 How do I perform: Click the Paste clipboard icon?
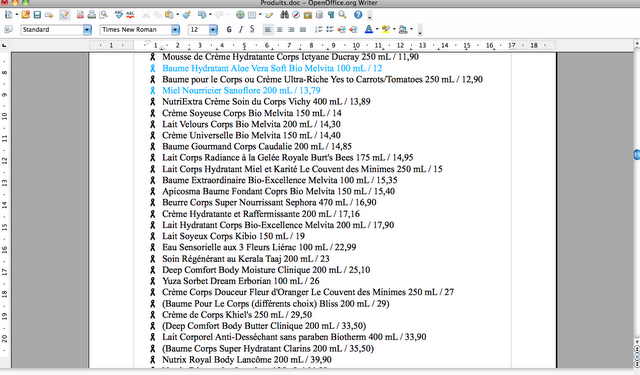click(x=169, y=15)
